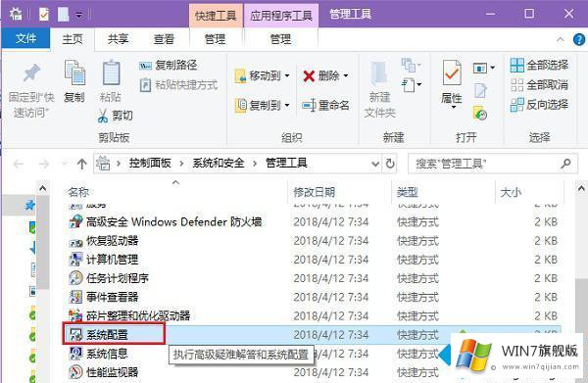Screen dimensions: 588x383
Task: Click 管理工具 breadcrumb in address bar
Action: click(x=286, y=163)
